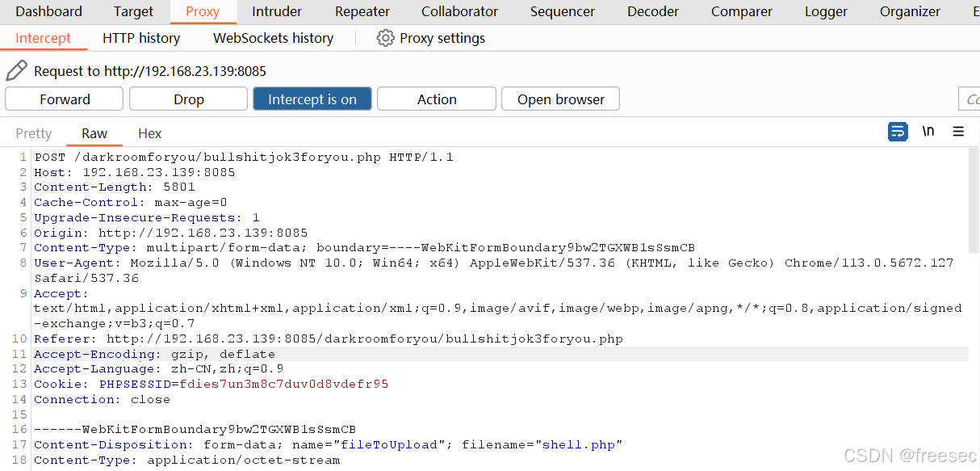Open the Logger tab
980x471 pixels.
827,11
